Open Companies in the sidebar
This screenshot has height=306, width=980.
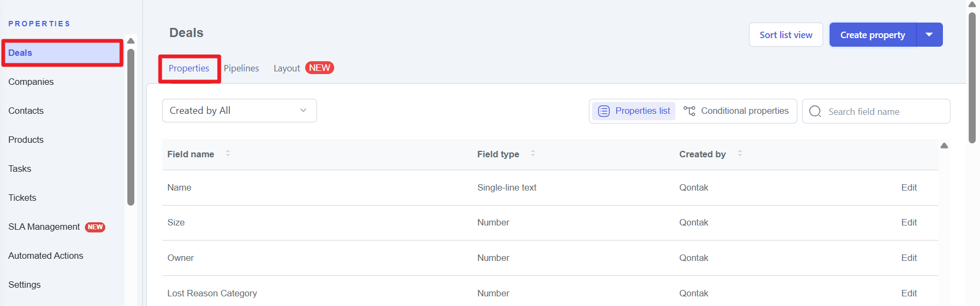click(x=31, y=82)
